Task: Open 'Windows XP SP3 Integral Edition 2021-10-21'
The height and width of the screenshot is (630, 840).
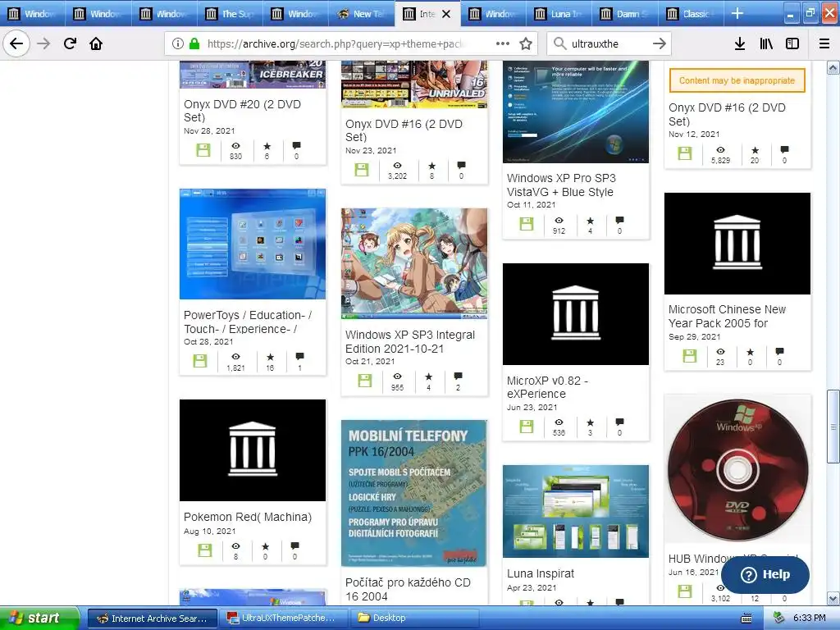Action: [x=410, y=342]
